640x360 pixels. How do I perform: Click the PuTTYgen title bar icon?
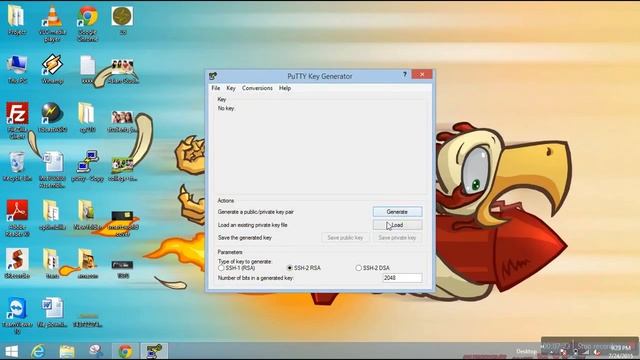(213, 76)
